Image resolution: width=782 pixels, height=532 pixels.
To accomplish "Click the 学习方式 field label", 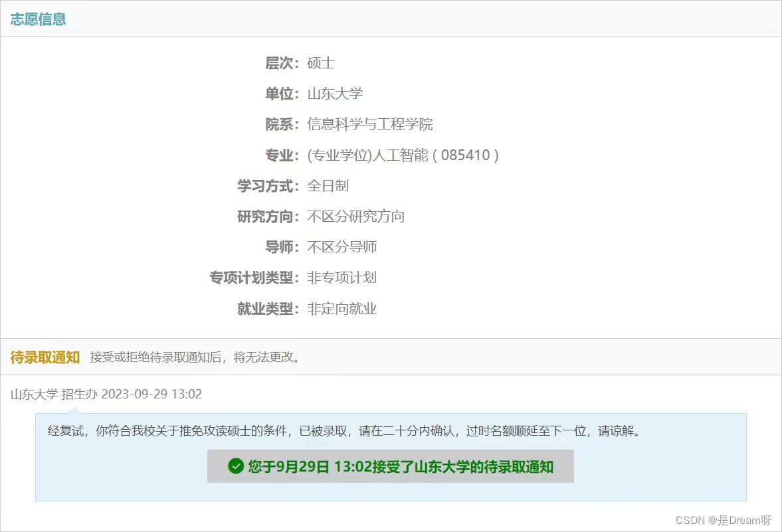I will coord(268,186).
